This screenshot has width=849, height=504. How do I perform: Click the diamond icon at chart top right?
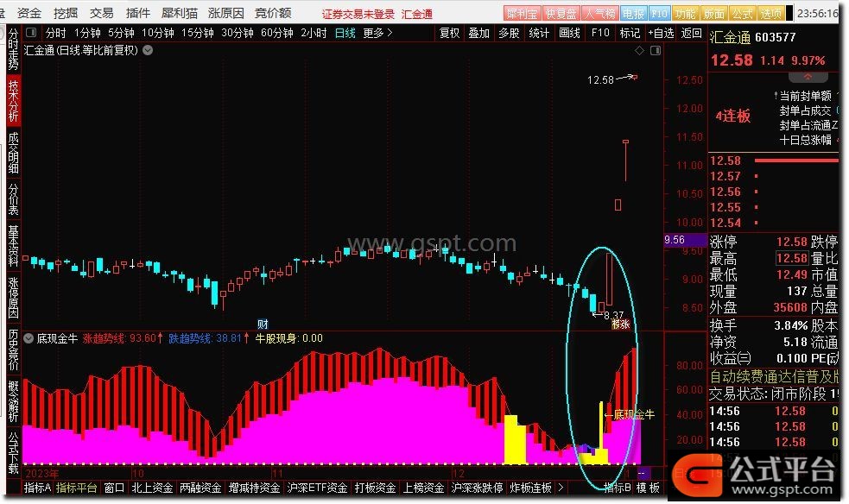(639, 50)
